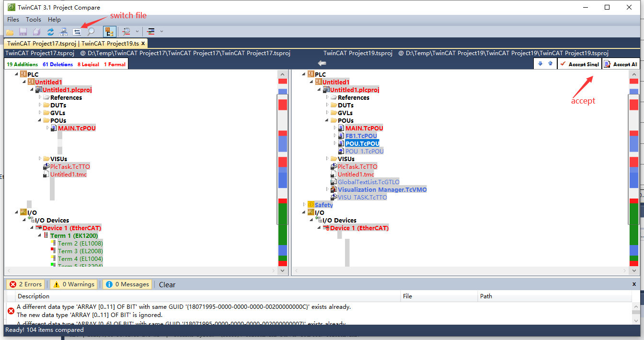Open the Tools menu
644x340 pixels.
(34, 20)
